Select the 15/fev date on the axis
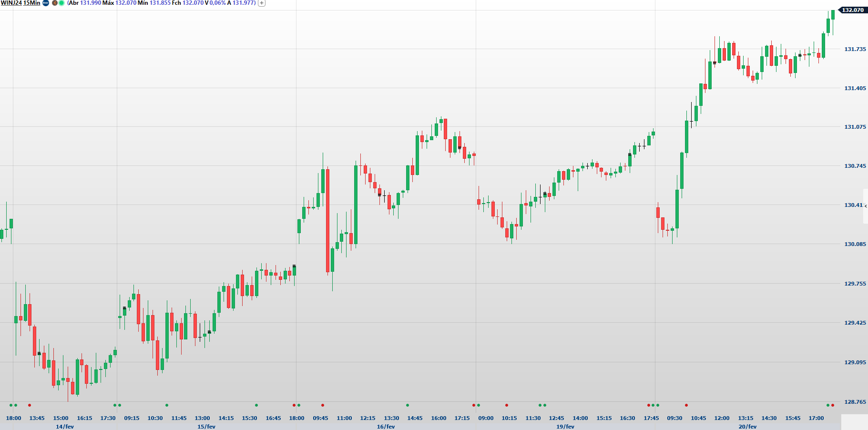868x430 pixels. pos(206,426)
